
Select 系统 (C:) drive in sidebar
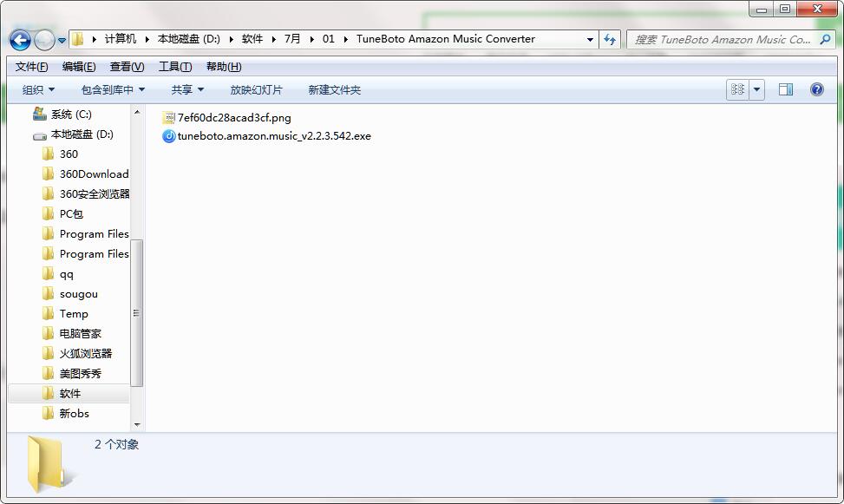71,115
